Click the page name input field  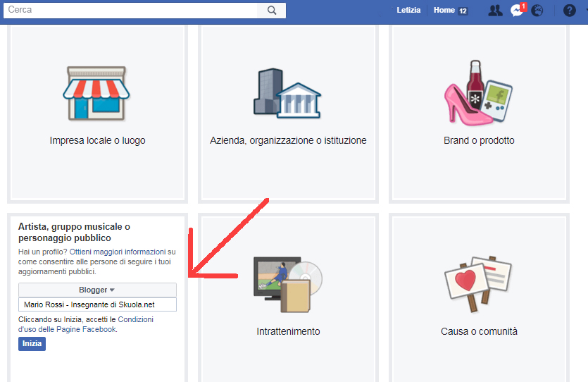tap(97, 304)
